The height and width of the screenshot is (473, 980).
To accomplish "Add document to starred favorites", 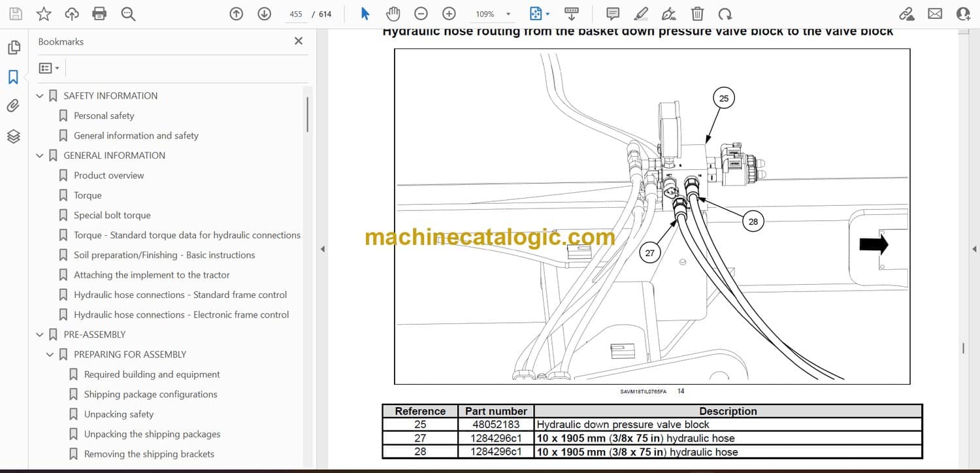I will coord(44,14).
